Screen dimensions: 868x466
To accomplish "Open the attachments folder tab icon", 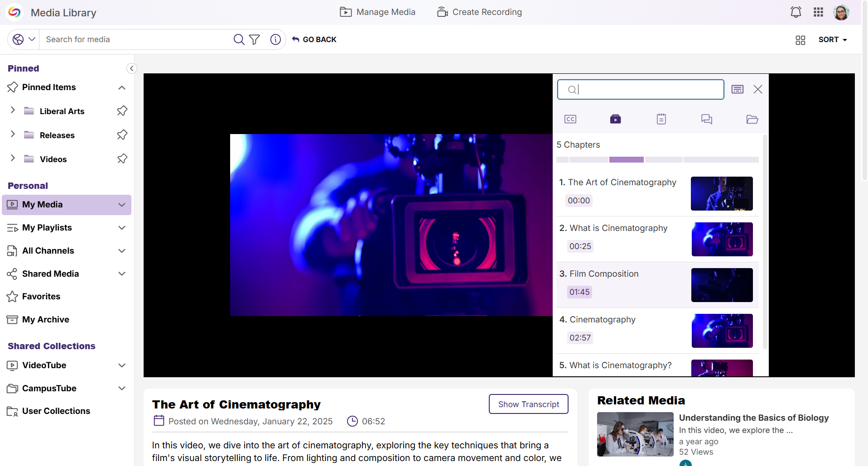I will [752, 119].
